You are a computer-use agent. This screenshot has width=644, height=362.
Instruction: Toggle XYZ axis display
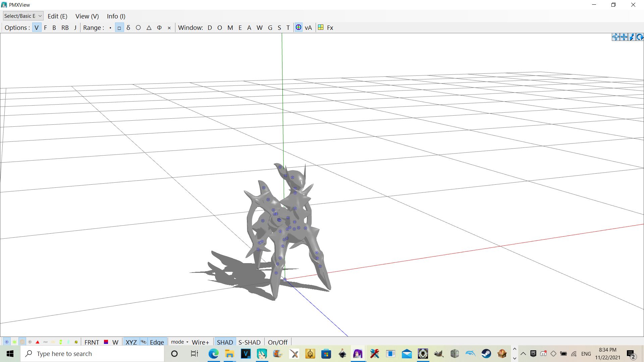coord(131,342)
